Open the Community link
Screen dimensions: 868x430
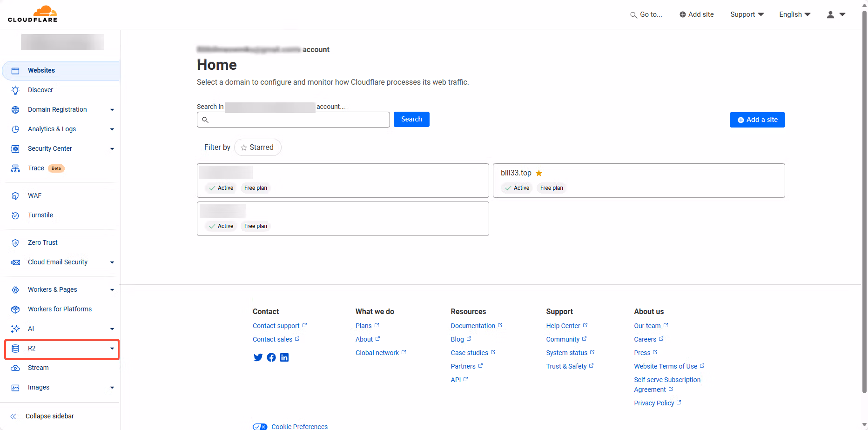[x=566, y=339]
